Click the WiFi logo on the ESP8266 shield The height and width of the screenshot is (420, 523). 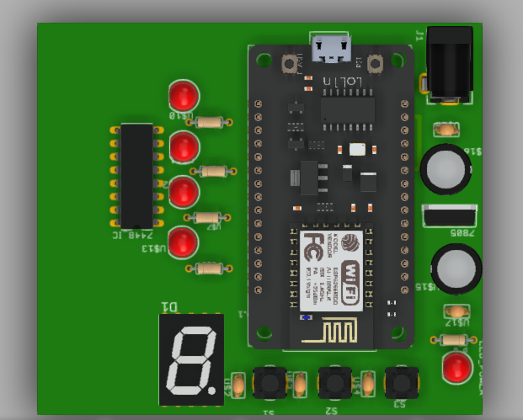pos(351,283)
